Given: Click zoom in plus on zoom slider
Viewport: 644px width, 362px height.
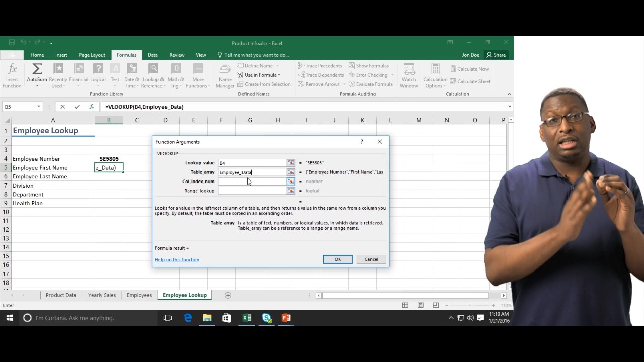Looking at the screenshot, I should [x=494, y=305].
